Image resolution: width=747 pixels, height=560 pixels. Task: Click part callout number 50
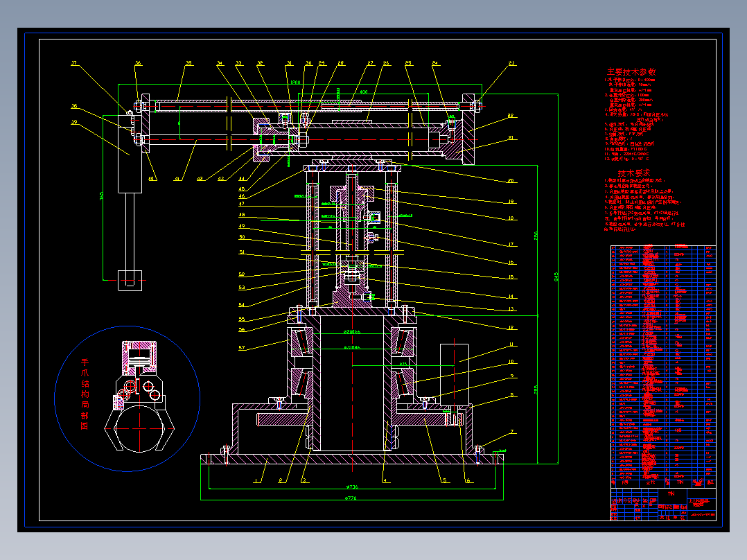click(x=242, y=237)
